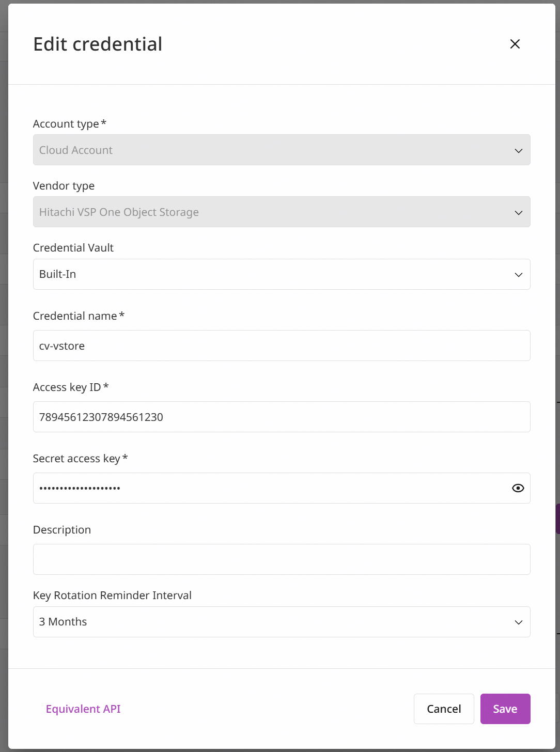560x752 pixels.
Task: Save the credential changes
Action: pos(505,709)
